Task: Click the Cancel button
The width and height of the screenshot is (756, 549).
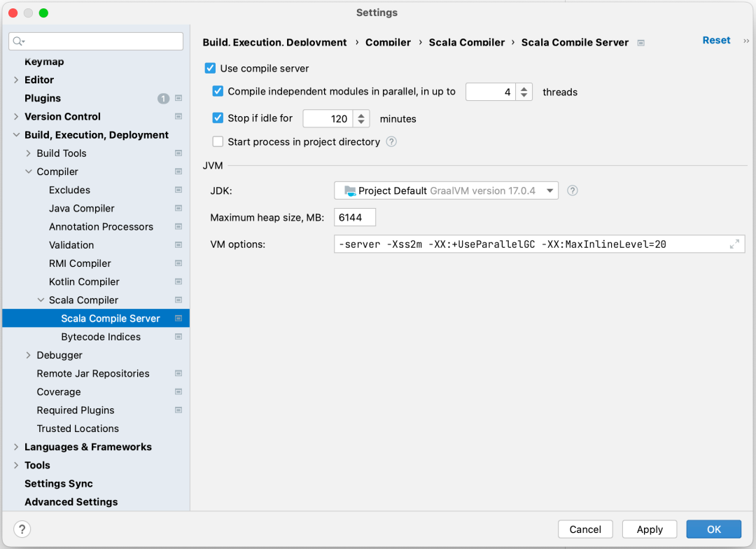Action: tap(585, 529)
